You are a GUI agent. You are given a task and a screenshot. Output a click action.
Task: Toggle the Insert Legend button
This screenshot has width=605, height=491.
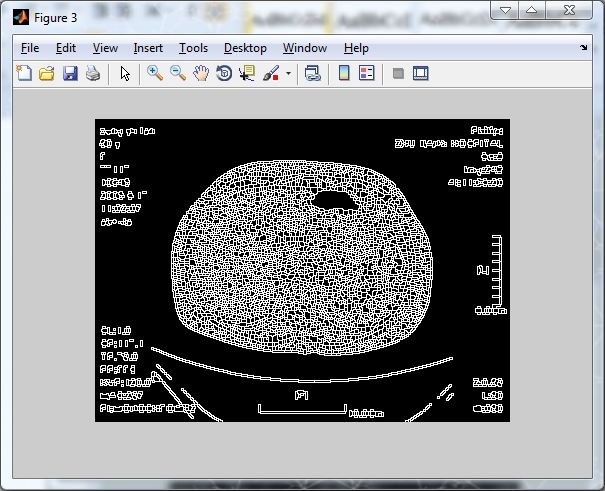pos(366,73)
